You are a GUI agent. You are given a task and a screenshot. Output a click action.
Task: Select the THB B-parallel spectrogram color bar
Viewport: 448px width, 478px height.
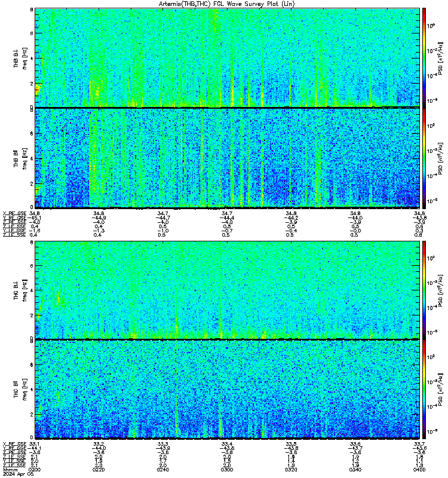coord(424,158)
